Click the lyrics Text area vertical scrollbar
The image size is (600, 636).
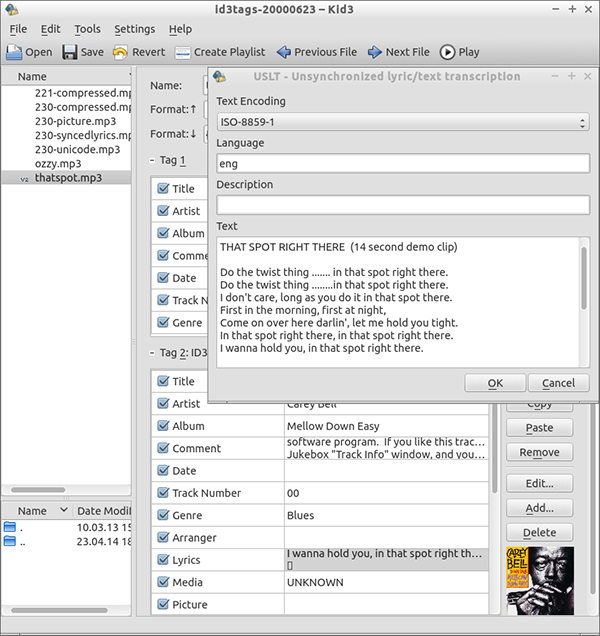tap(584, 278)
